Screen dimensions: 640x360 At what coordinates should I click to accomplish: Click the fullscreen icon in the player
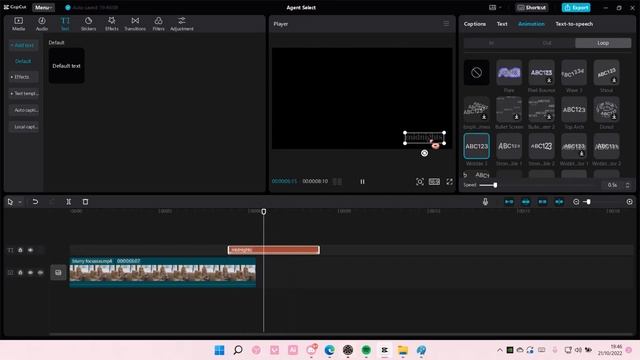coord(449,182)
